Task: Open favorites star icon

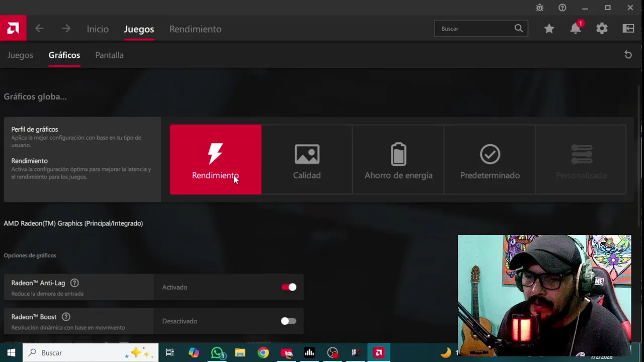Action: point(549,29)
